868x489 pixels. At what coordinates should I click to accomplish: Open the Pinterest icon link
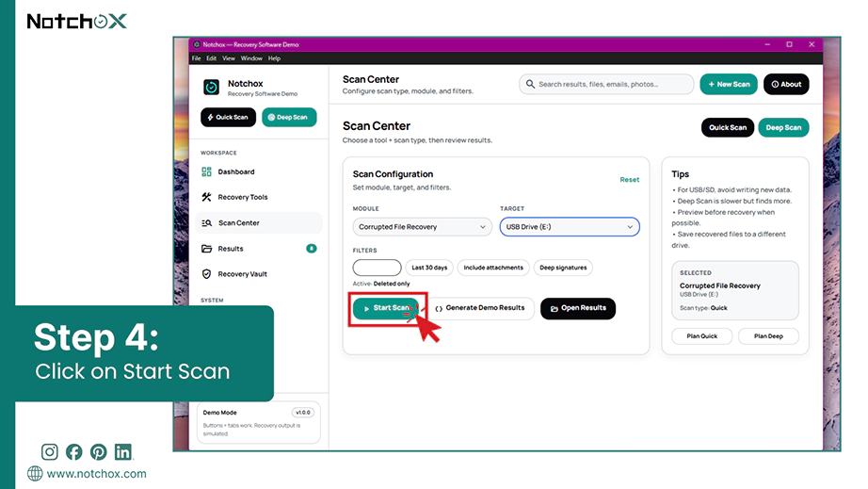(x=99, y=452)
